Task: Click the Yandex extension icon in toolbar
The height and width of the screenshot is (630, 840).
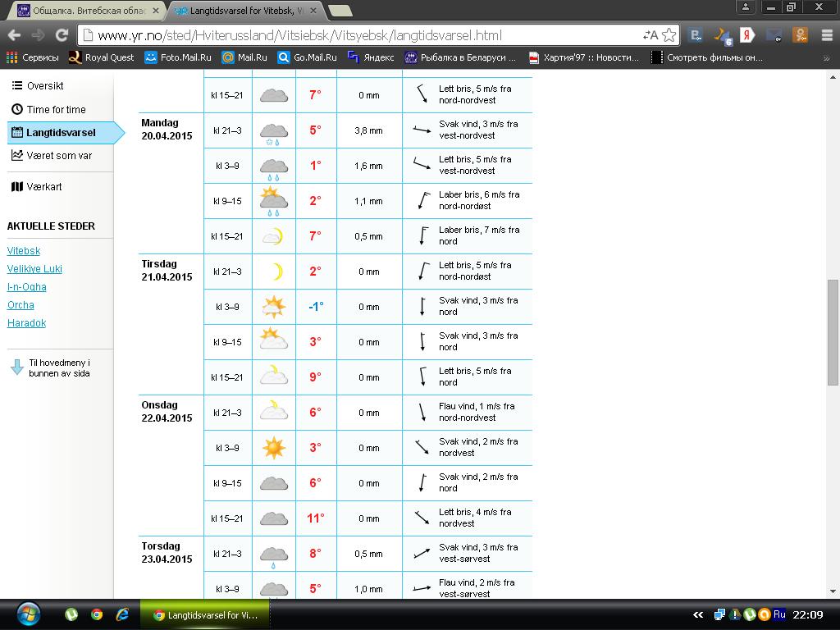Action: [x=747, y=35]
